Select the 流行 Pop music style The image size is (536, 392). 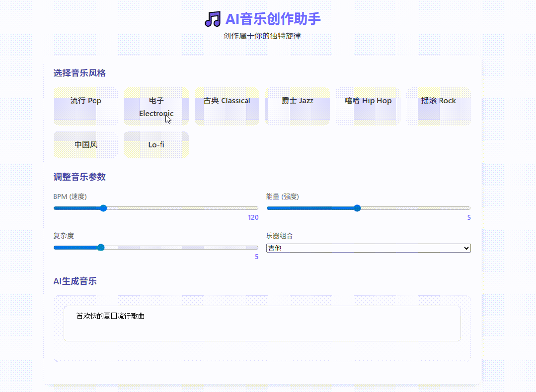coord(85,106)
